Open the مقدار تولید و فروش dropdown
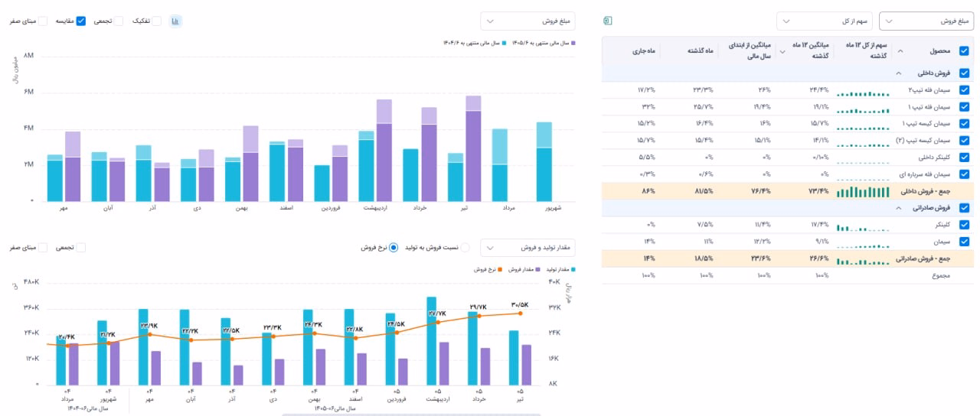 click(x=528, y=248)
